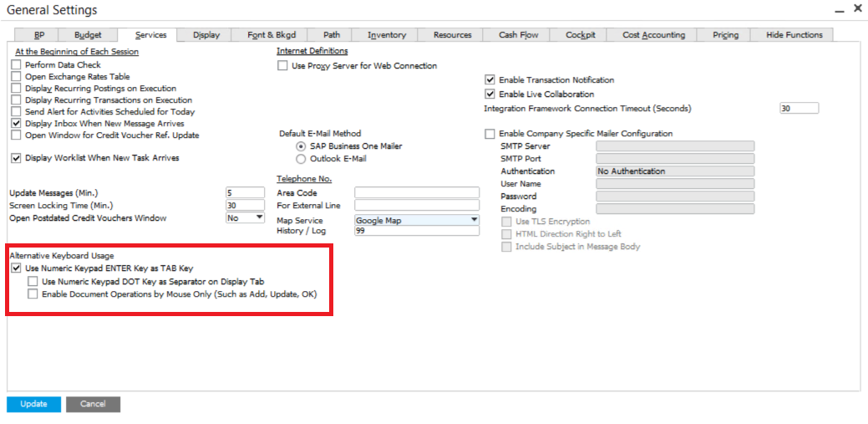Close the General Settings window
Image resolution: width=868 pixels, height=424 pixels.
(857, 9)
